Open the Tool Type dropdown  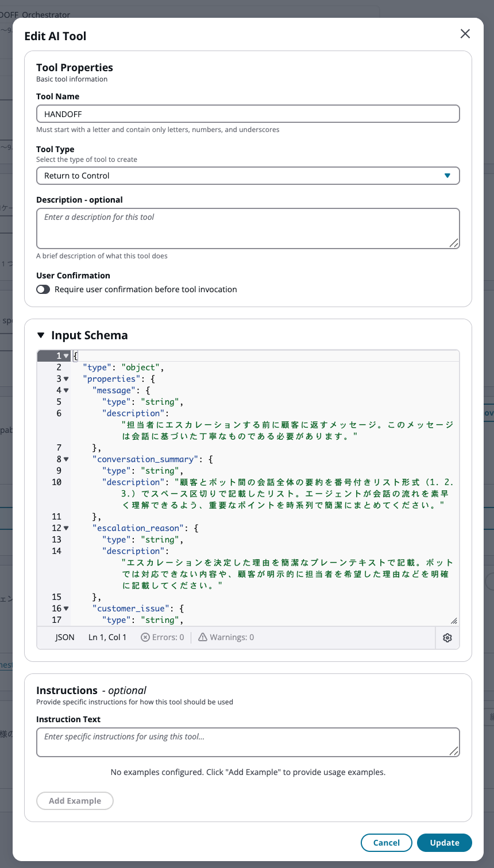(248, 176)
